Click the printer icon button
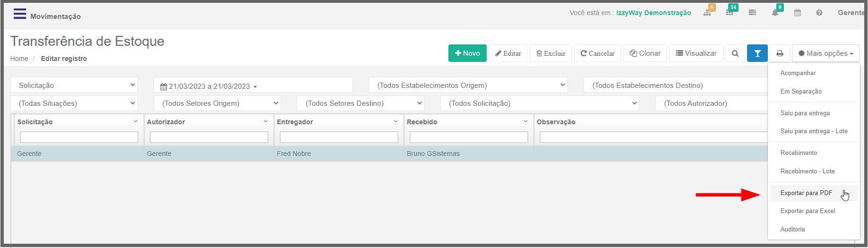The image size is (868, 248). tap(780, 53)
